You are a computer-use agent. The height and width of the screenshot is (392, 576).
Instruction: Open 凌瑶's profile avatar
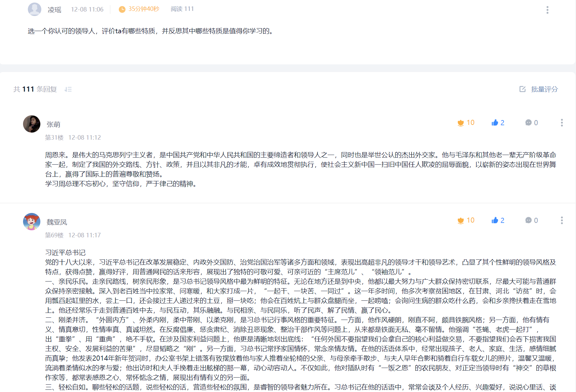pyautogui.click(x=35, y=9)
